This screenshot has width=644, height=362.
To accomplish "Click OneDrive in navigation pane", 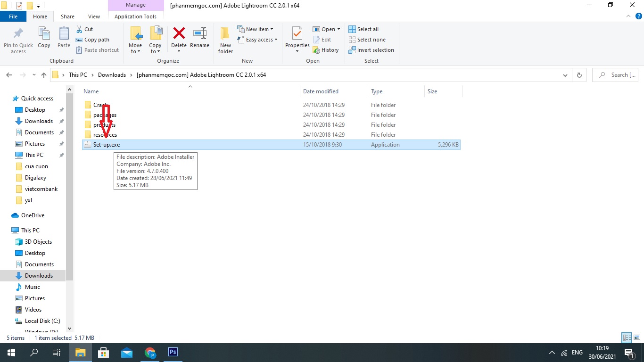I will pyautogui.click(x=33, y=215).
